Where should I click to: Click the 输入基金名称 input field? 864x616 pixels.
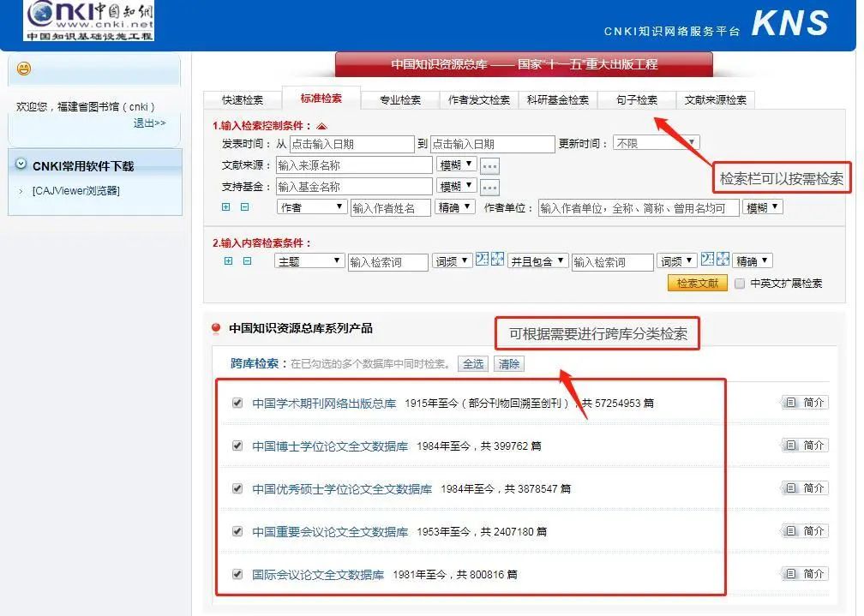[x=354, y=187]
